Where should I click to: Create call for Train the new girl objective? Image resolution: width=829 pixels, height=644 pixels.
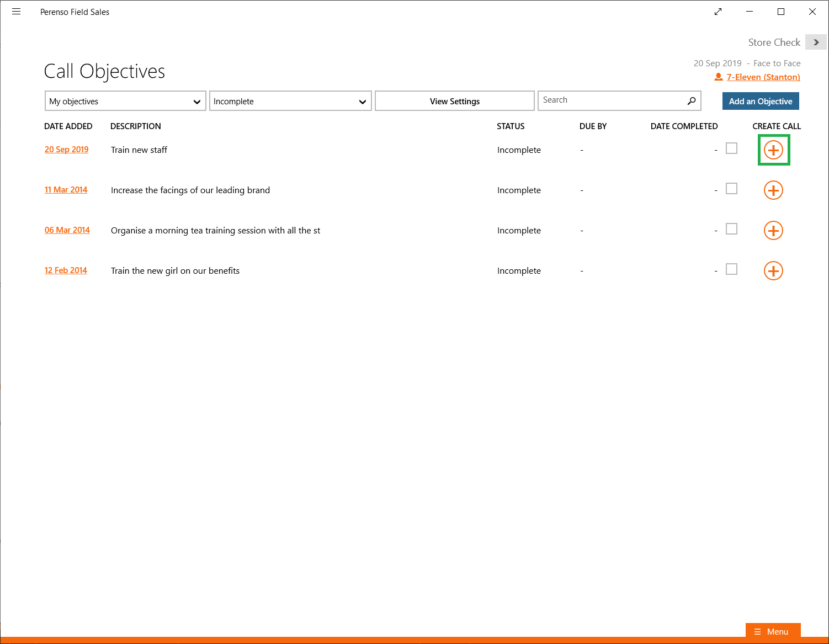click(x=773, y=271)
